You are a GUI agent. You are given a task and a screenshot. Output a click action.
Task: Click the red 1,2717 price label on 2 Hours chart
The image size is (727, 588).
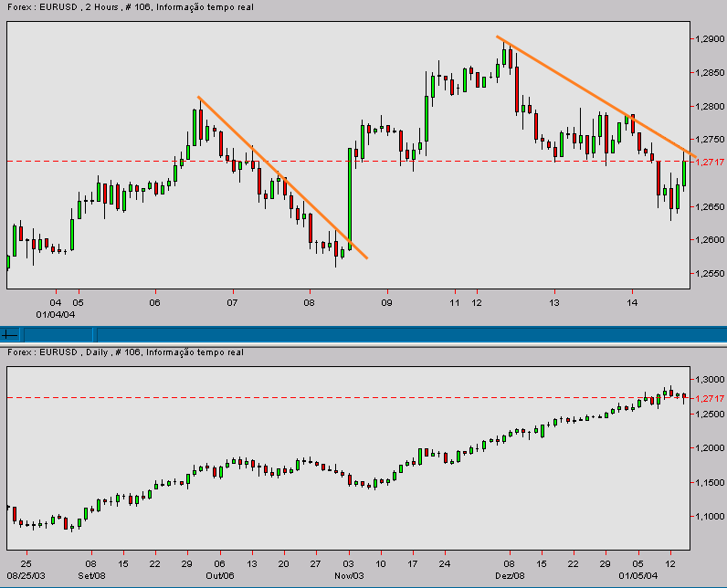(710, 163)
